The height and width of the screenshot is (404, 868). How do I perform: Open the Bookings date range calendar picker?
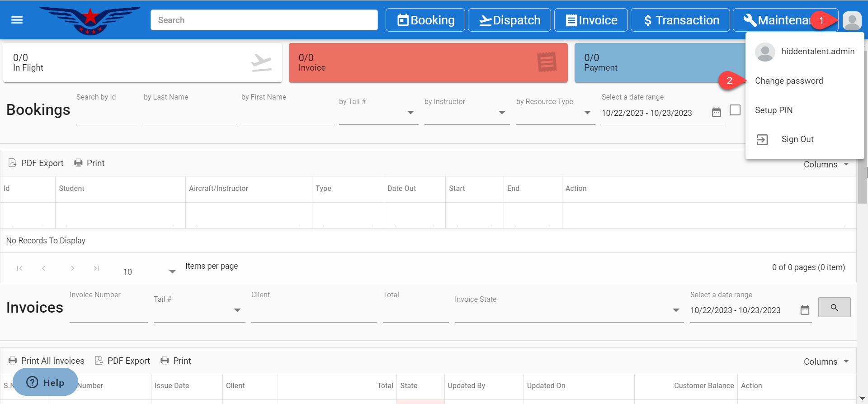coord(716,113)
